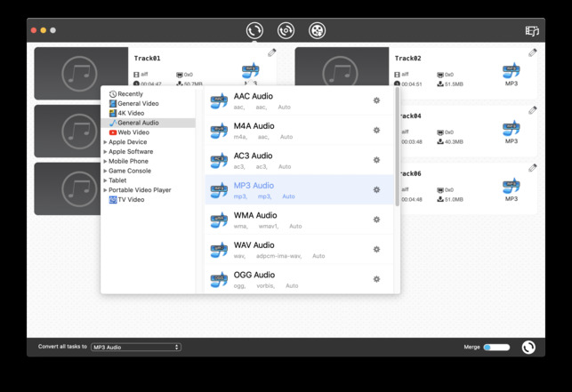The image size is (572, 392).
Task: Click the 00:04:51 duration of Track02
Action: pos(412,84)
